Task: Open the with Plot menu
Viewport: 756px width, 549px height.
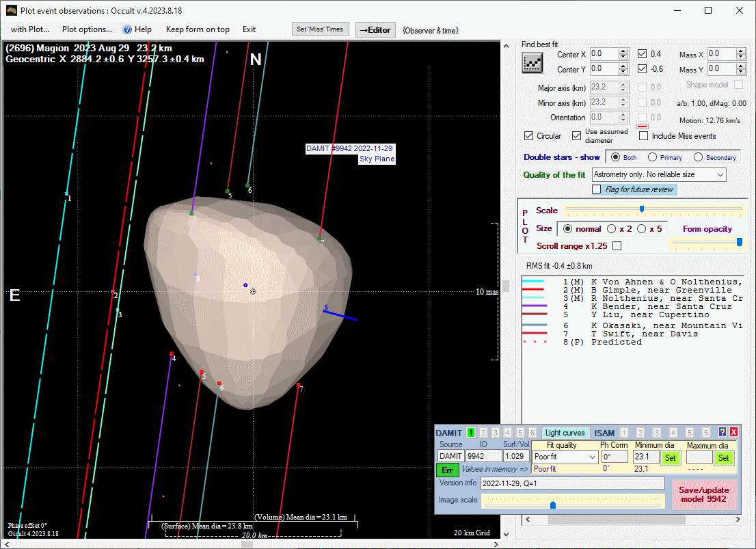Action: pos(30,29)
